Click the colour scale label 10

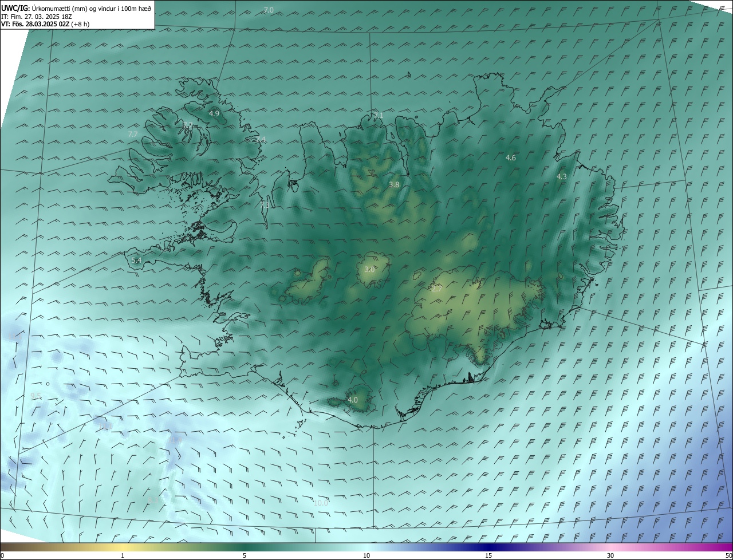click(x=366, y=555)
